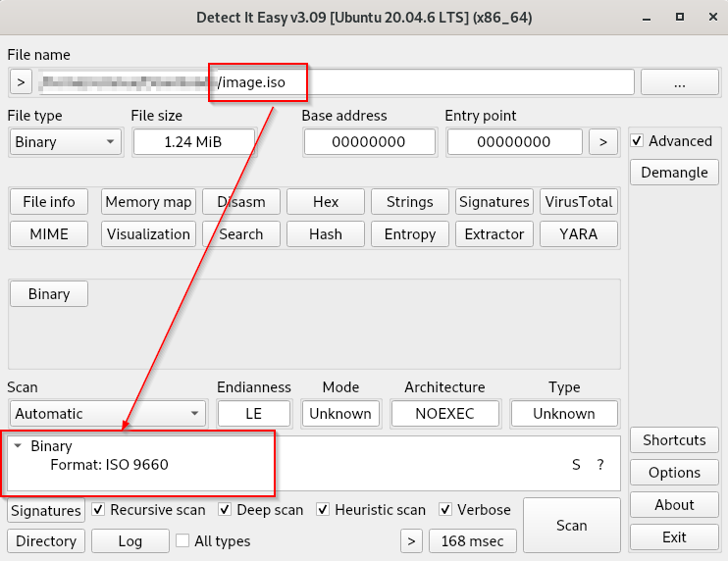
Task: Toggle the Advanced checkbox
Action: pos(637,141)
